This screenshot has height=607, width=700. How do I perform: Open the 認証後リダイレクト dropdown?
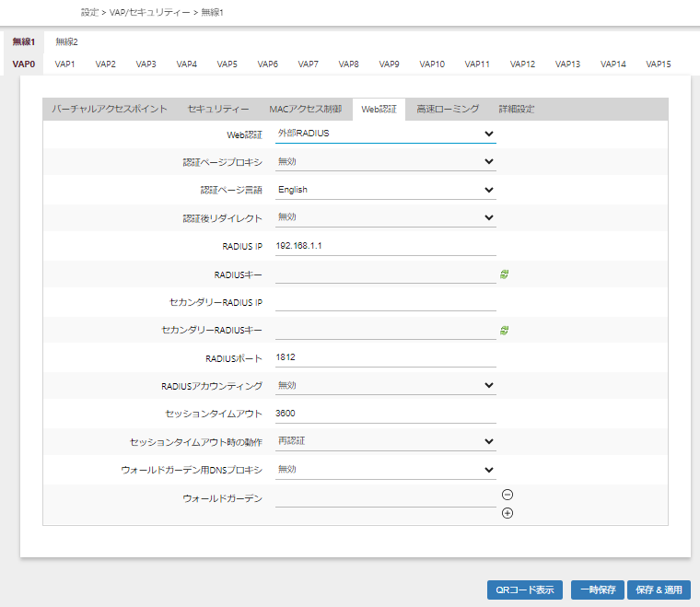(x=386, y=217)
